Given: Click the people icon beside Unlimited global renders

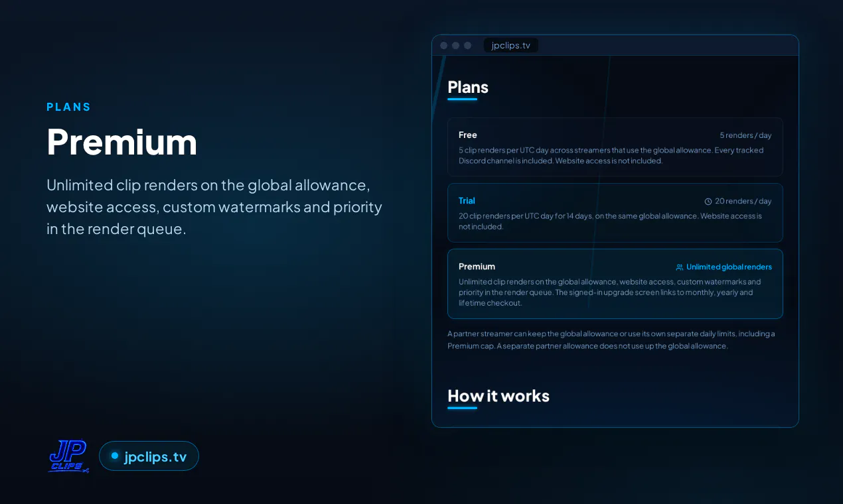Looking at the screenshot, I should [x=680, y=267].
